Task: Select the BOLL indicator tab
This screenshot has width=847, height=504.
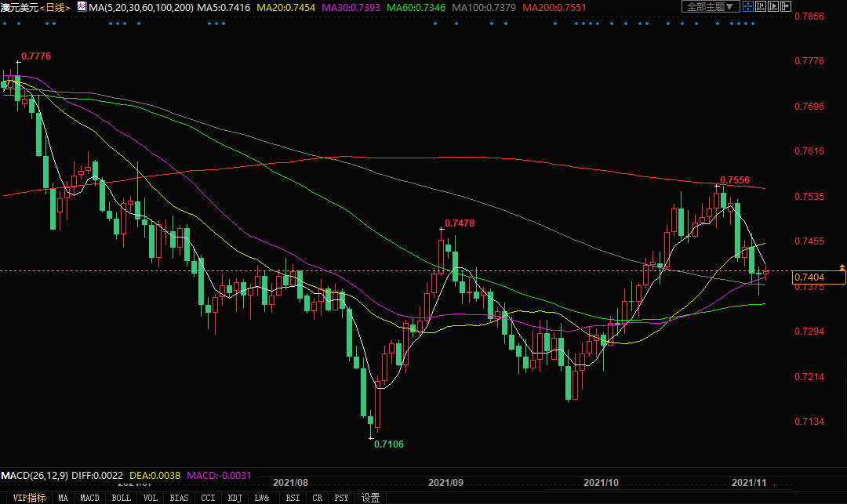Action: [121, 498]
